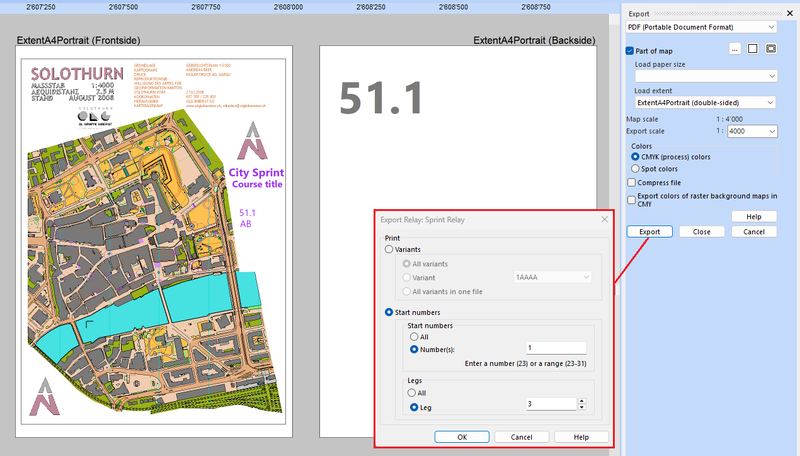The width and height of the screenshot is (800, 456).
Task: Select Start numbers print radio button
Action: tap(389, 312)
